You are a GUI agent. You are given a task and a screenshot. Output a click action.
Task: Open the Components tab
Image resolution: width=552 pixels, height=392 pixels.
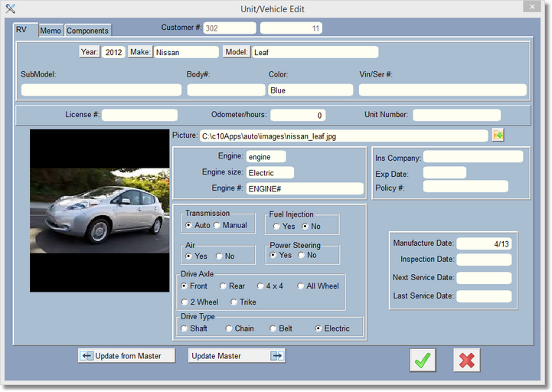coord(87,31)
